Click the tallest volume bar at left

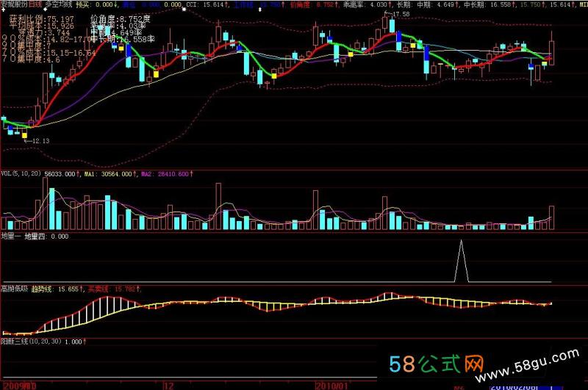[x=46, y=203]
